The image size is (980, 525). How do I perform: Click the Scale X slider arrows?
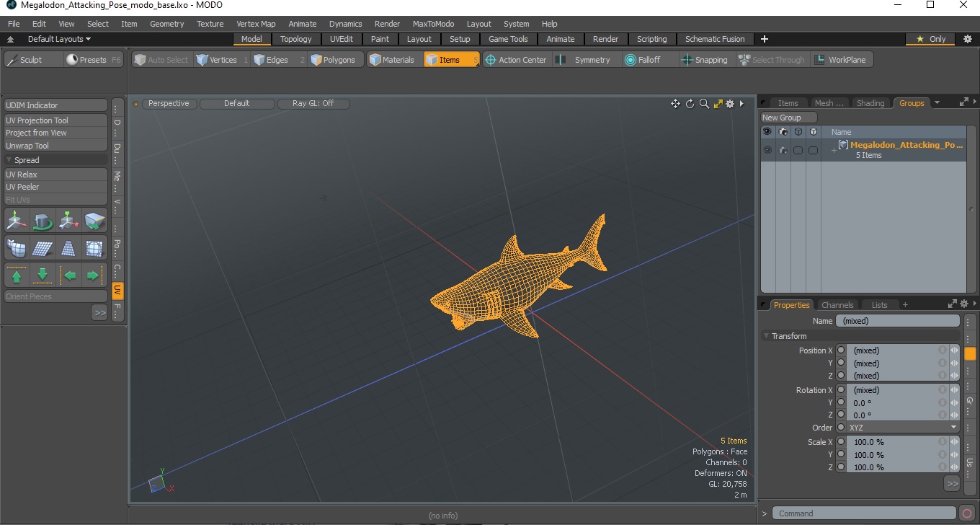click(x=954, y=442)
